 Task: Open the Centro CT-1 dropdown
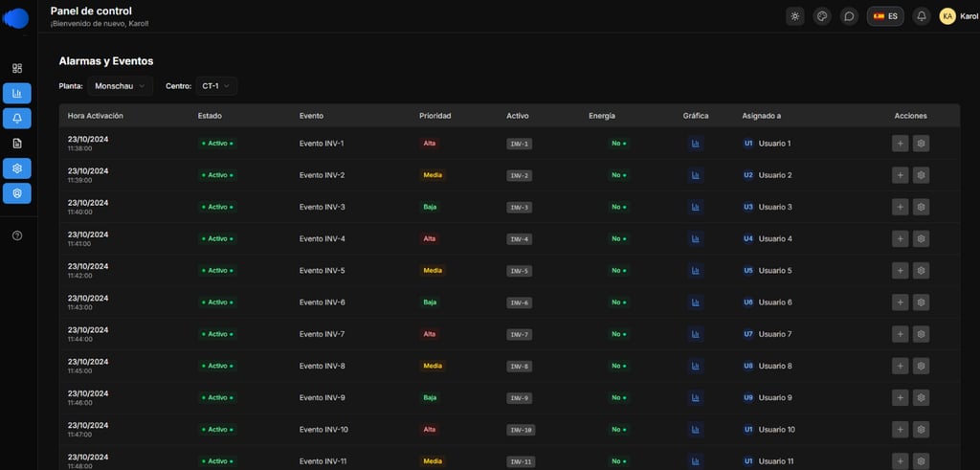(216, 86)
